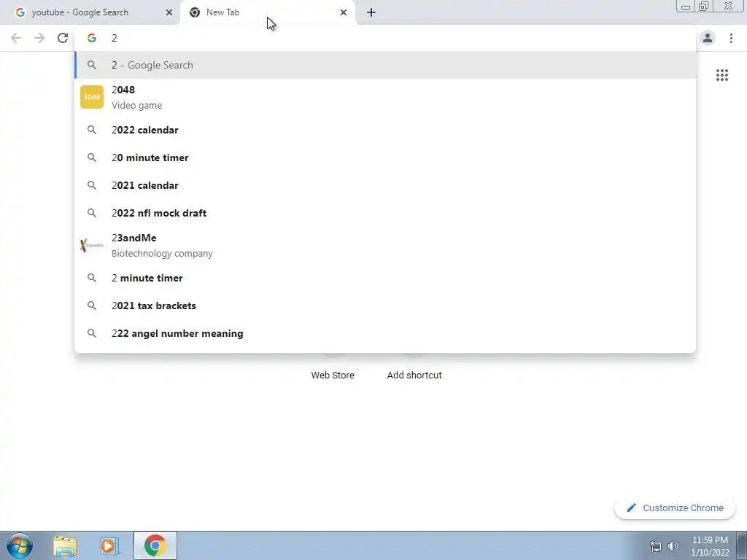Click the Chrome taskbar icon
The height and width of the screenshot is (560, 747).
pyautogui.click(x=155, y=545)
